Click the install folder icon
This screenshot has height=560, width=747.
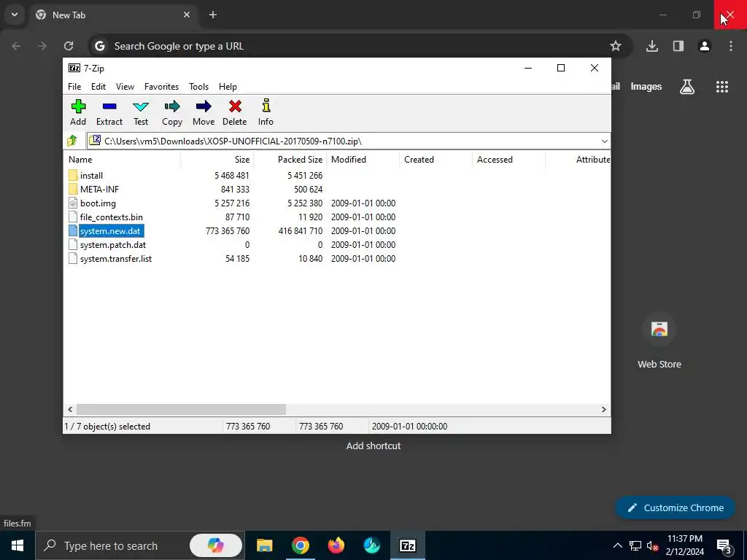coord(73,175)
